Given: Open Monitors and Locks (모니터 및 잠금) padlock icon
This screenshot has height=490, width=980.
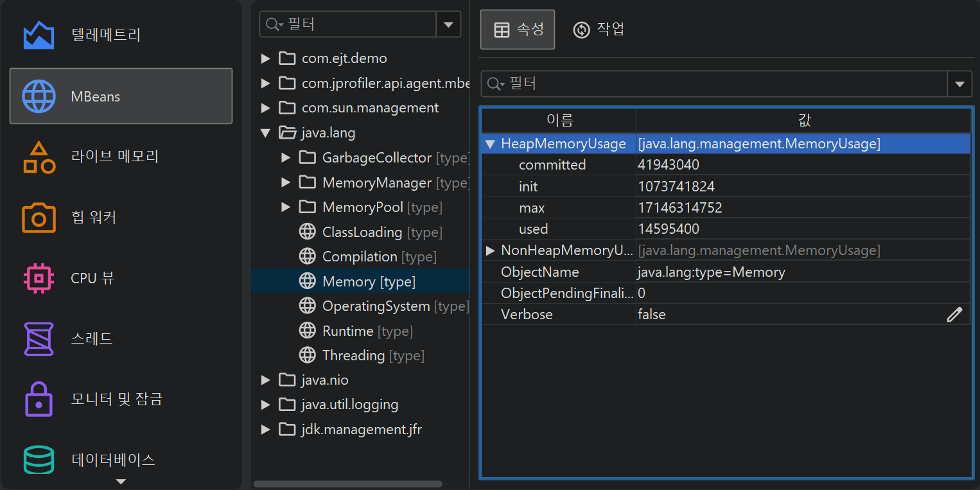Looking at the screenshot, I should [39, 399].
